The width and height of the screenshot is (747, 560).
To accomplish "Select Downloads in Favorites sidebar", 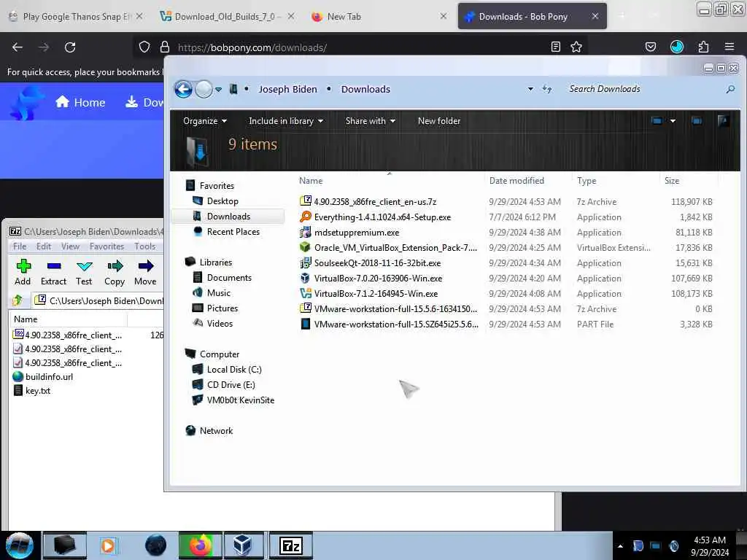I will click(x=228, y=216).
